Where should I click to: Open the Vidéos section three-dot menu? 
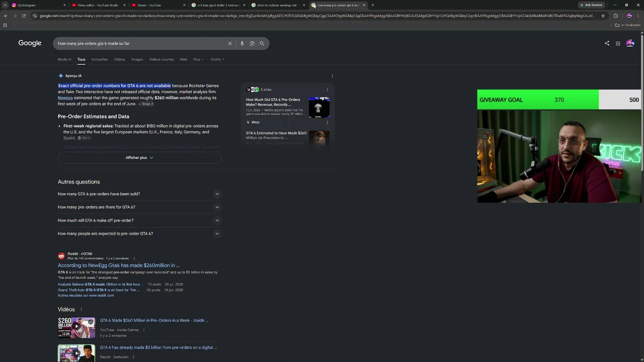81,309
